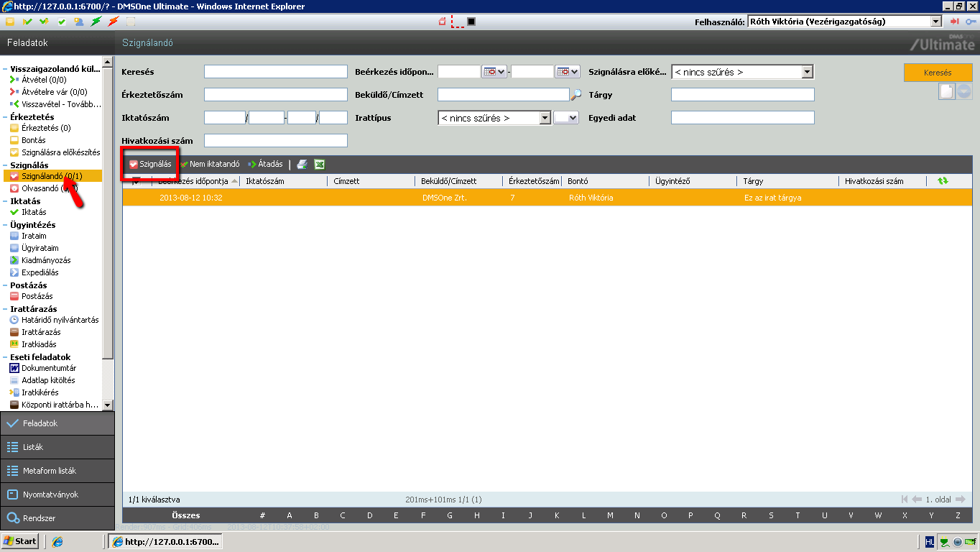This screenshot has width=980, height=552.
Task: Select the Feladatok panel in the bottom navigation
Action: point(57,423)
